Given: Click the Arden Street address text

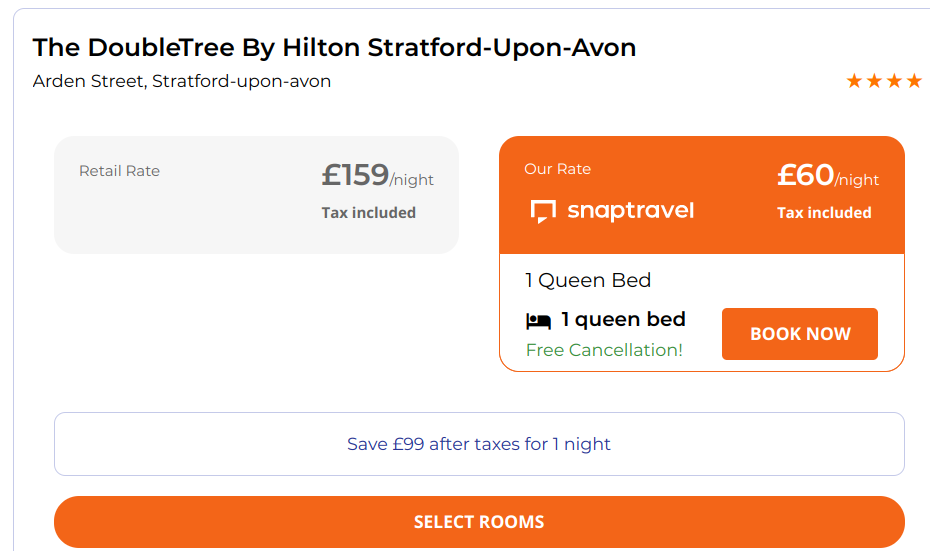Looking at the screenshot, I should [x=181, y=81].
